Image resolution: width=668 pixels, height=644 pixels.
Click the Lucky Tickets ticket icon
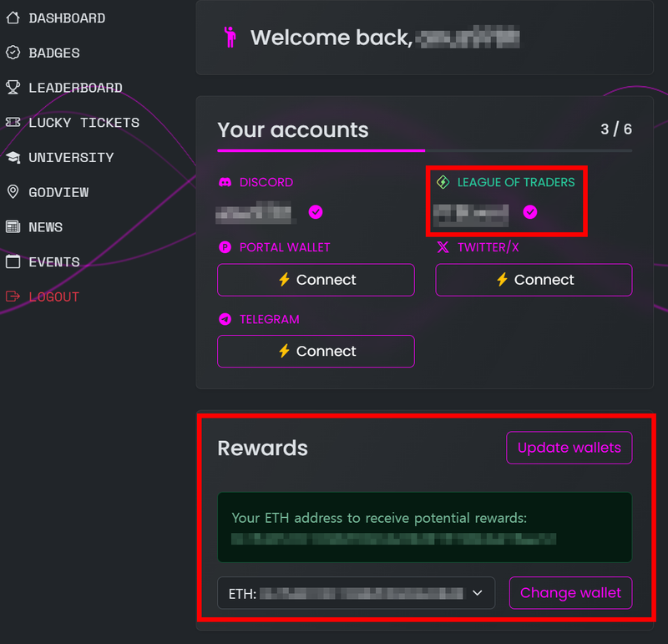coord(13,122)
